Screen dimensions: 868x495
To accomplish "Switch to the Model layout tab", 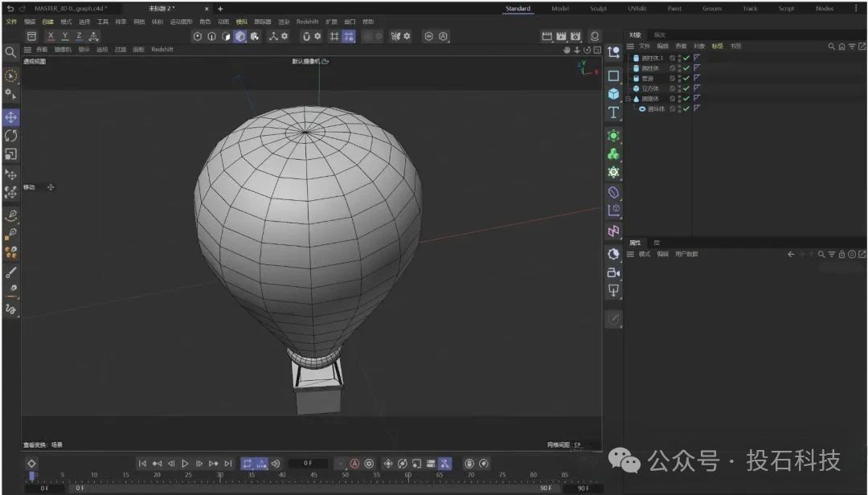I will [x=560, y=9].
